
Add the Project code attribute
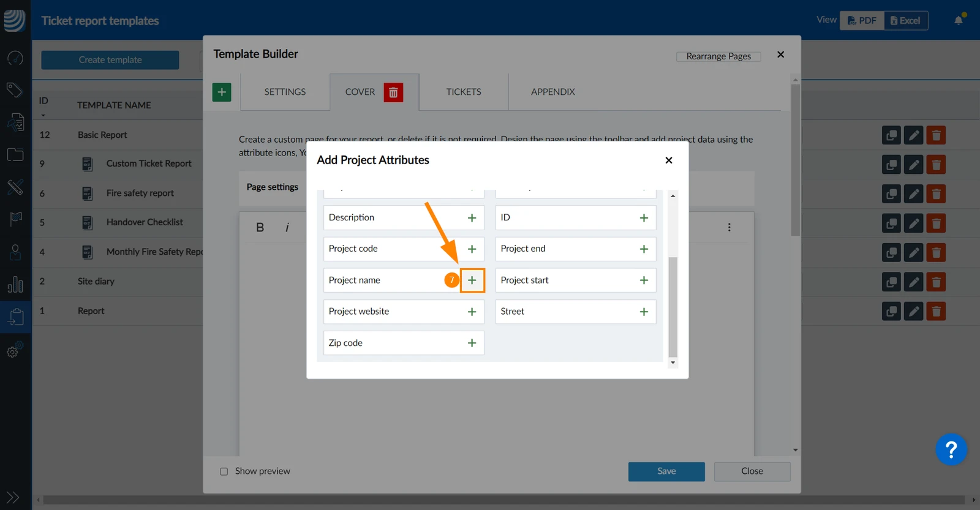point(472,249)
